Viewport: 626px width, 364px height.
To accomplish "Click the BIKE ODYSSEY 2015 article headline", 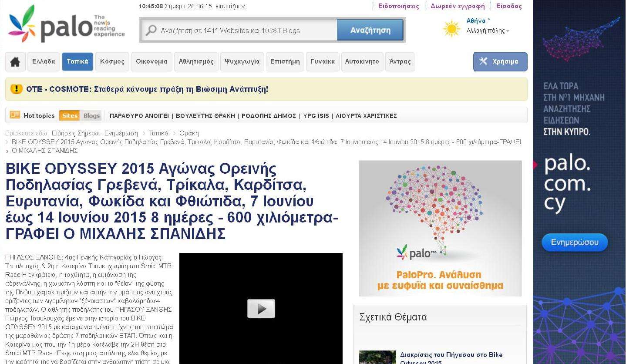I will point(172,201).
